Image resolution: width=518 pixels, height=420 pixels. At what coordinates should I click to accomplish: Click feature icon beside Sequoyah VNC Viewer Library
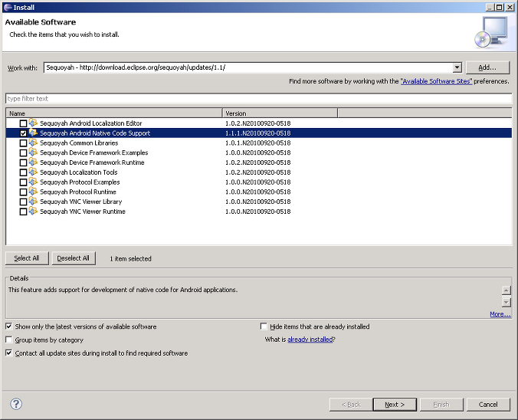(x=33, y=202)
